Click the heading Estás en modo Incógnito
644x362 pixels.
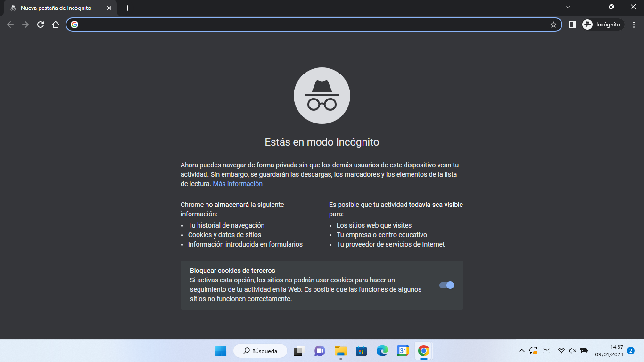322,142
